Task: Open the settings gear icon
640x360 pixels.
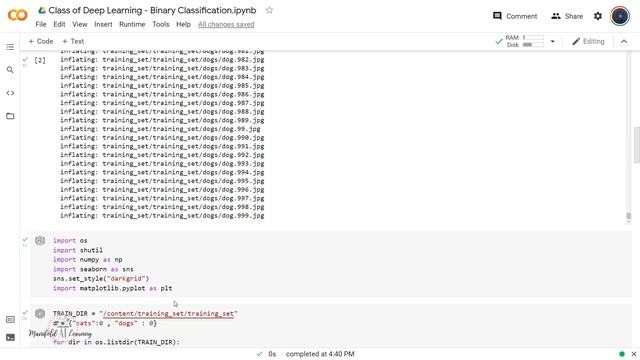Action: click(598, 16)
